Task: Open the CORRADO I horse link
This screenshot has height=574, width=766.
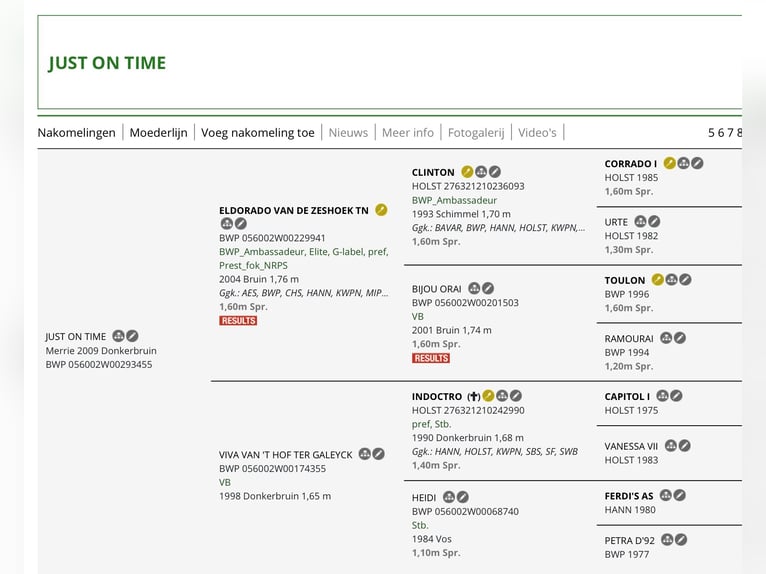Action: click(630, 164)
